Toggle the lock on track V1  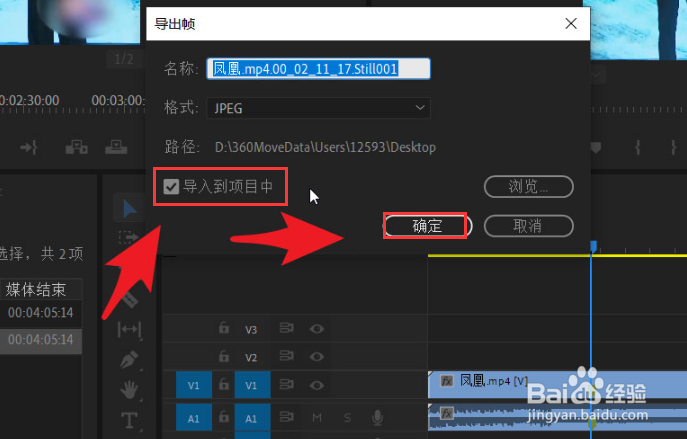(x=224, y=384)
